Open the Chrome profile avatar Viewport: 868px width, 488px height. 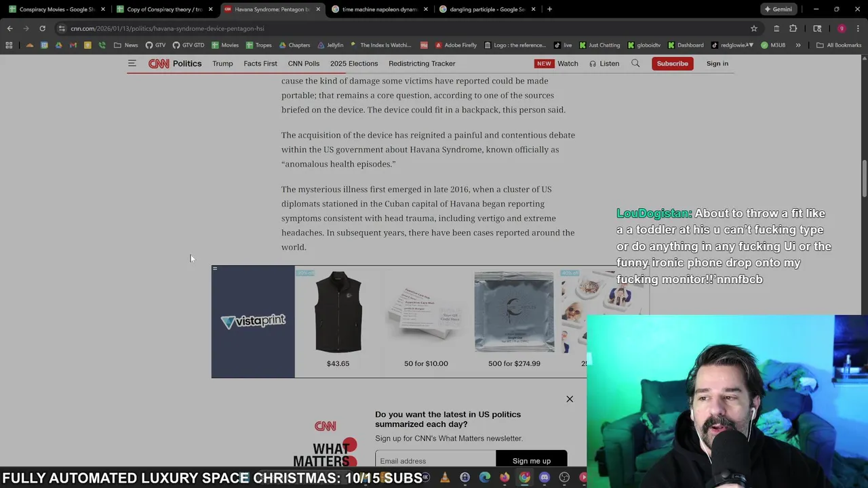[x=842, y=28]
